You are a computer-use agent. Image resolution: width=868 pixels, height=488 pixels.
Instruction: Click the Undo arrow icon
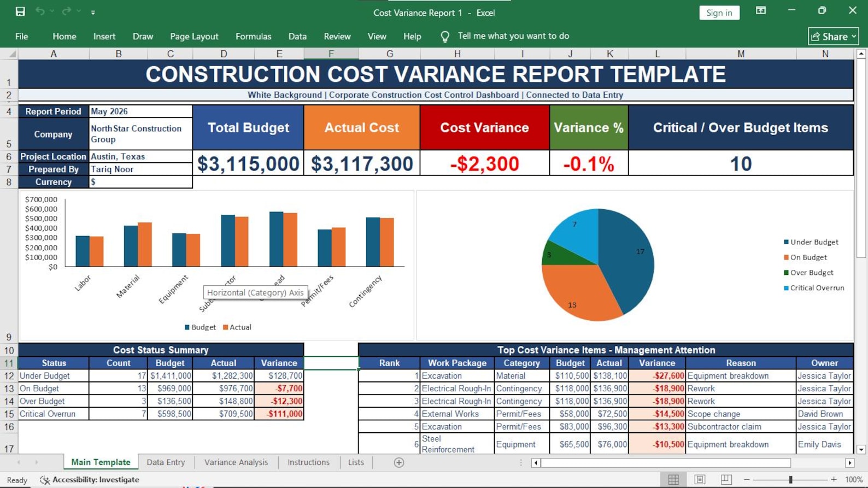point(40,11)
